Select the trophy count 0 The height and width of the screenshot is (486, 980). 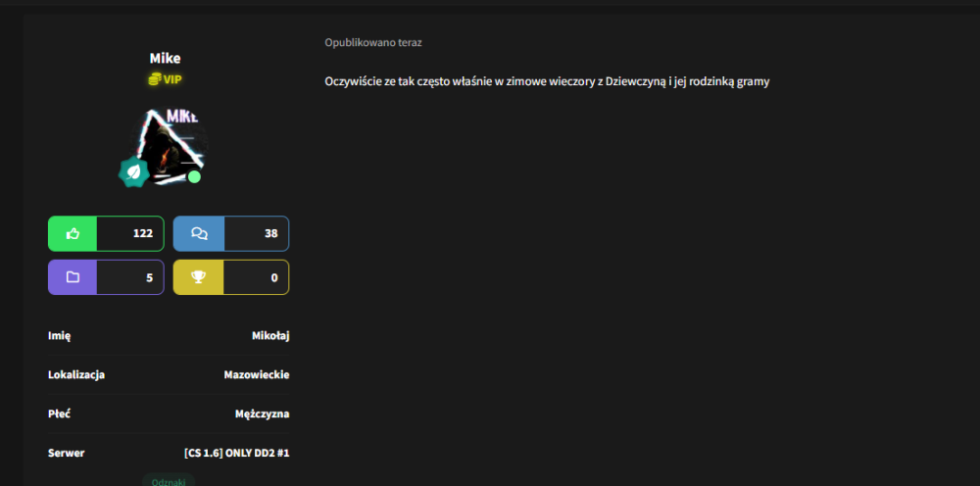[274, 277]
